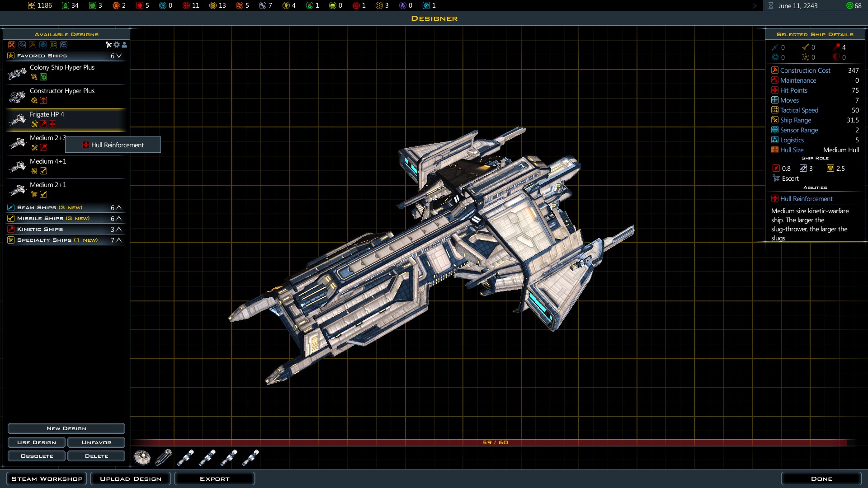Click the Done button
This screenshot has width=868, height=488.
coord(821,479)
